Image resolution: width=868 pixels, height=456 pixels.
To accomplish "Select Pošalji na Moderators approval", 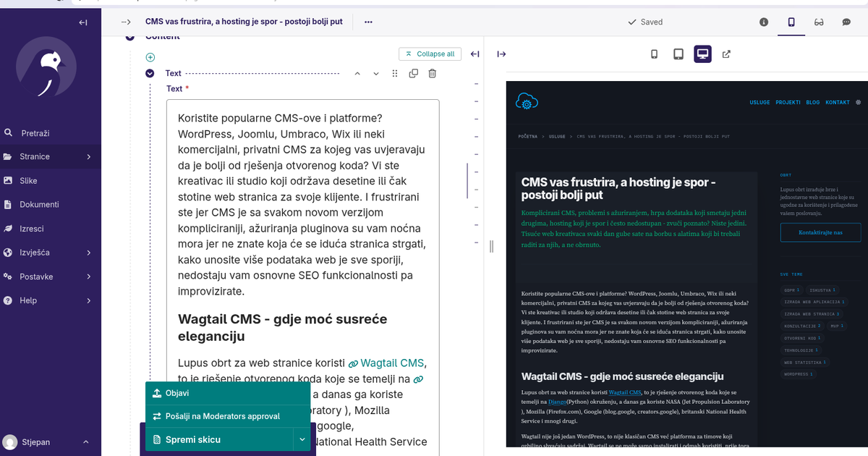I will [228, 416].
